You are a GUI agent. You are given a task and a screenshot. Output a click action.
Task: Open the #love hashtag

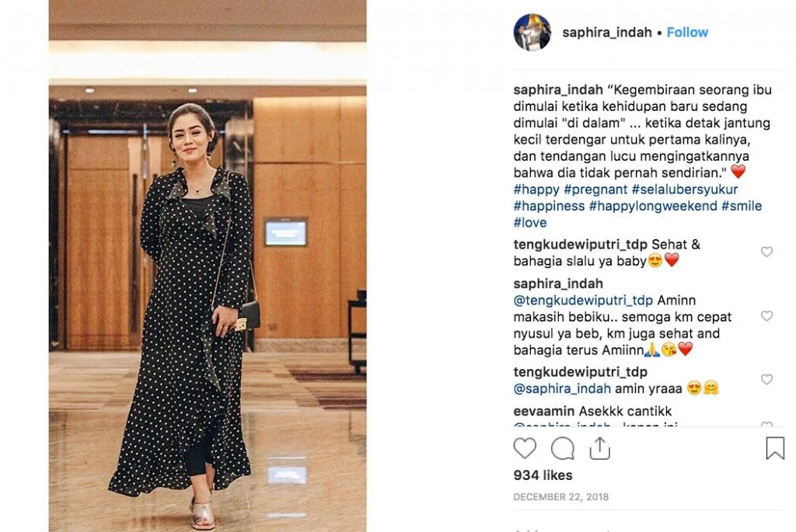click(530, 223)
